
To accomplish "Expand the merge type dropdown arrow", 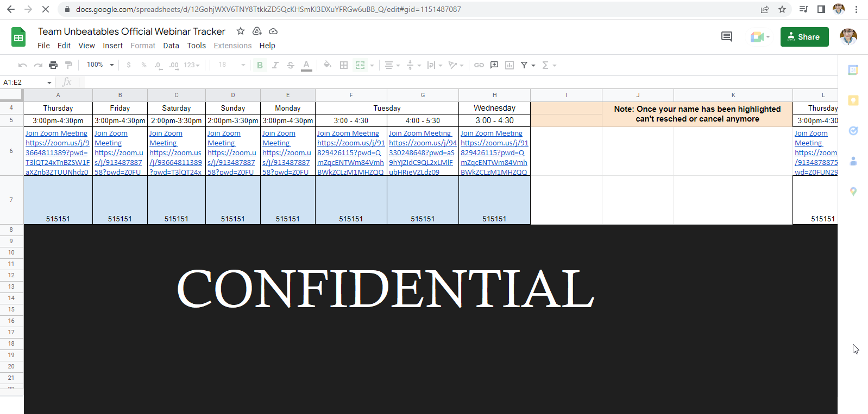I will tap(372, 65).
